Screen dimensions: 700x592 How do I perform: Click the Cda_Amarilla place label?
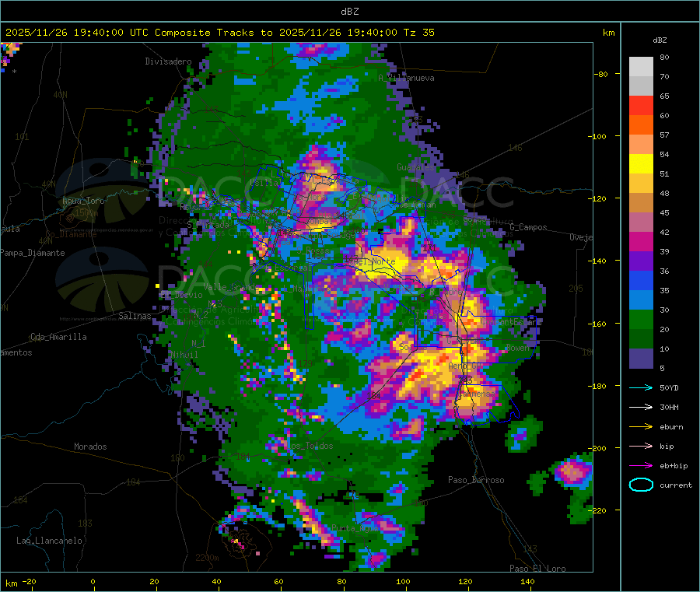(x=58, y=337)
